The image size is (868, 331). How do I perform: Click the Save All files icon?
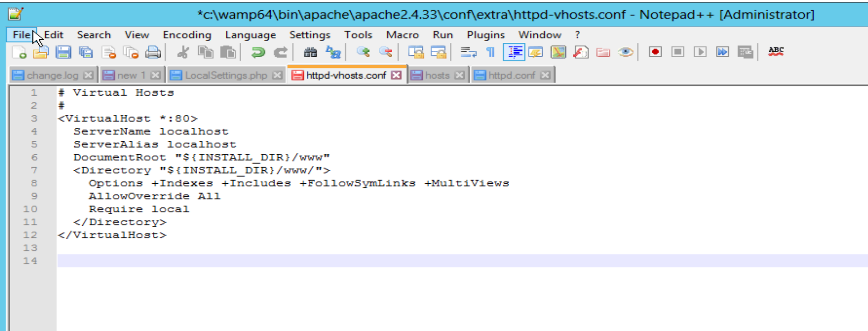click(x=86, y=52)
